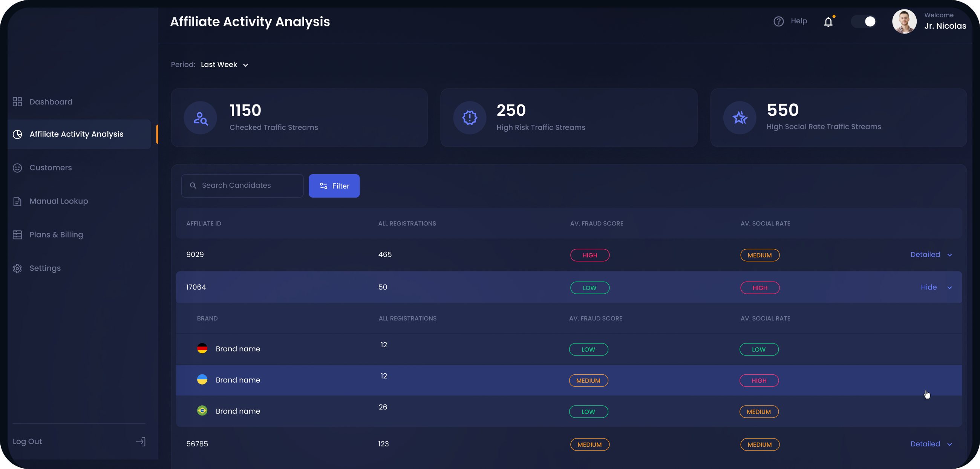Open the Dashboard sidebar icon

coord(17,101)
